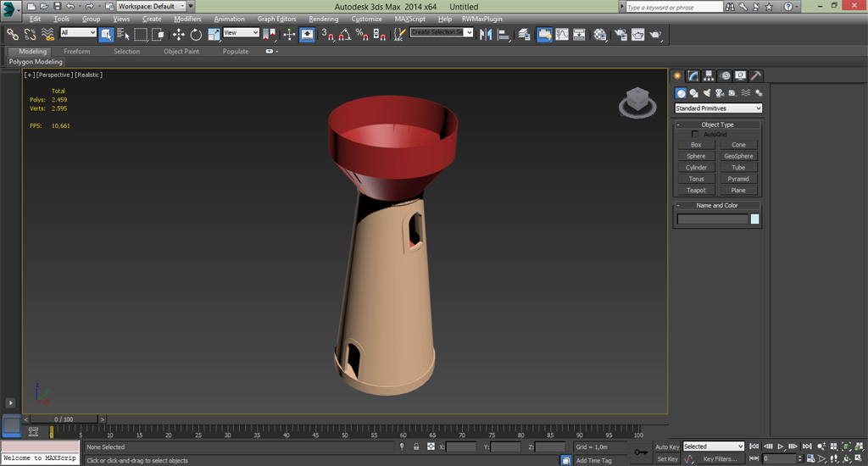This screenshot has height=466, width=868.
Task: Open the Standard Primitives dropdown
Action: [x=718, y=108]
